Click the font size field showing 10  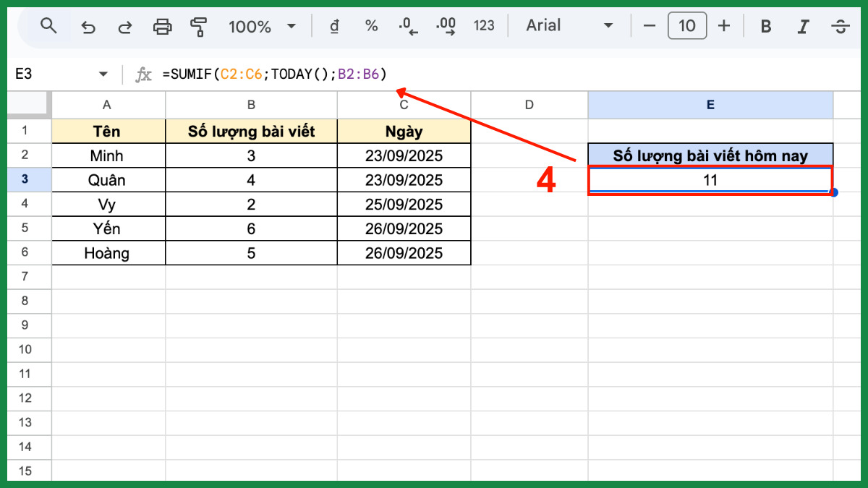686,26
